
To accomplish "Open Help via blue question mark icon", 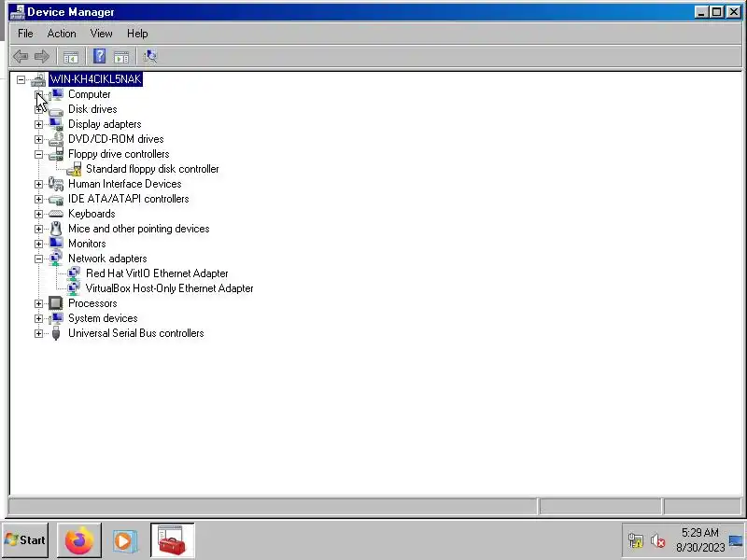I will pos(100,56).
